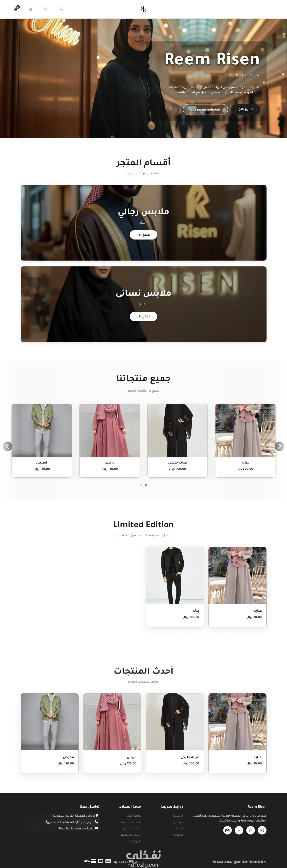
Task: Click the Reem Risen logo in header
Action: [144, 9]
